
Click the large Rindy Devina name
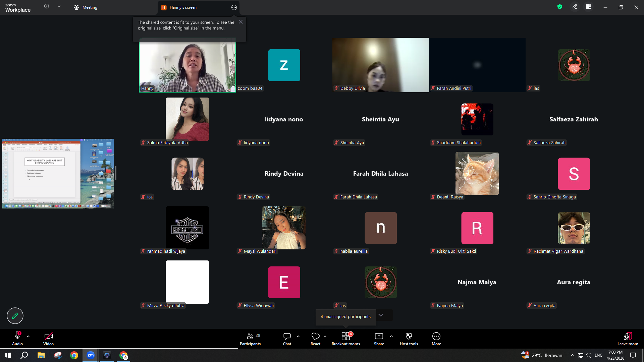point(284,174)
